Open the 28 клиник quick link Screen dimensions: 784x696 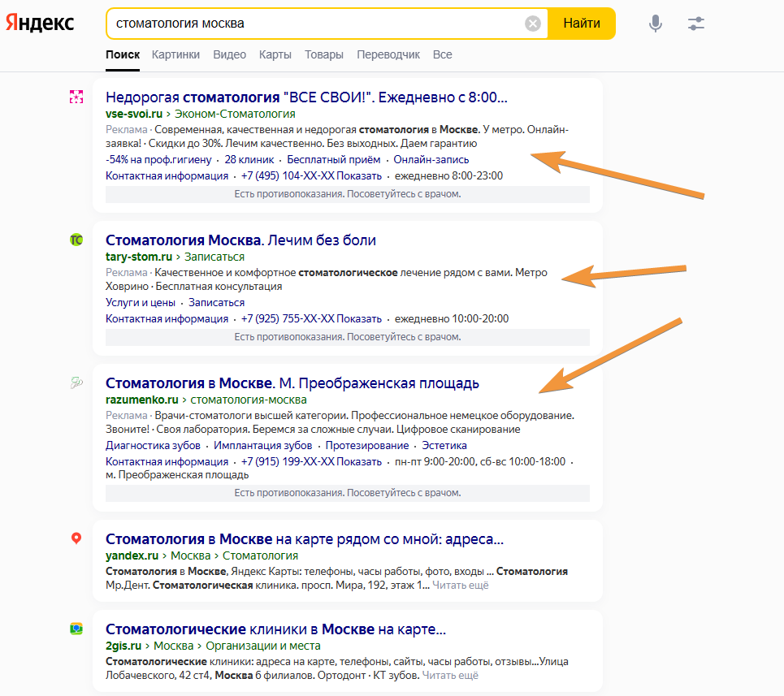(249, 160)
